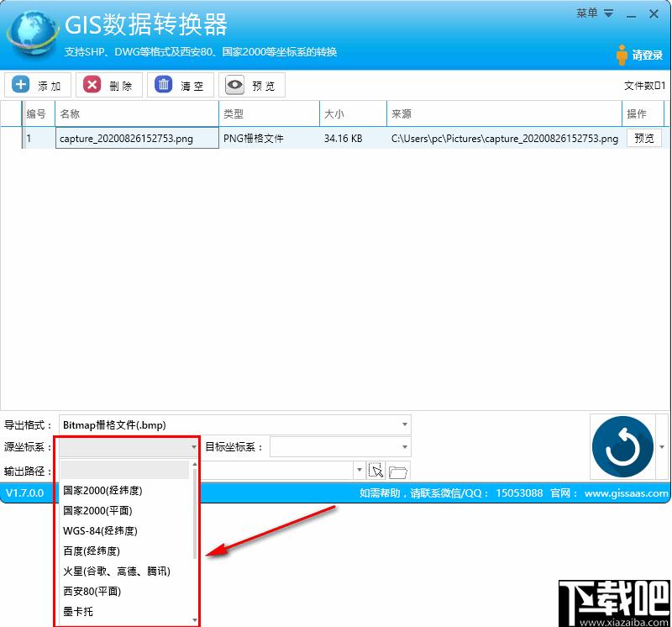Close the GIS converter window

pos(654,14)
